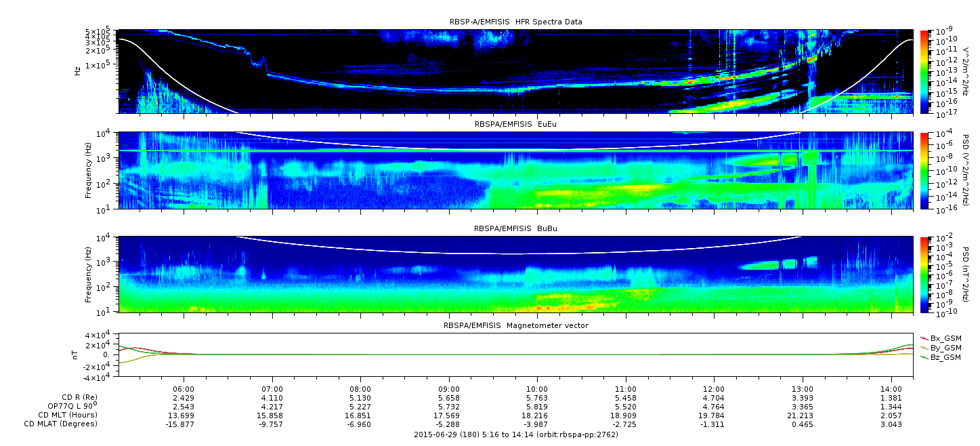Select the 06:00 time tick label
This screenshot has width=980, height=446.
tap(184, 390)
